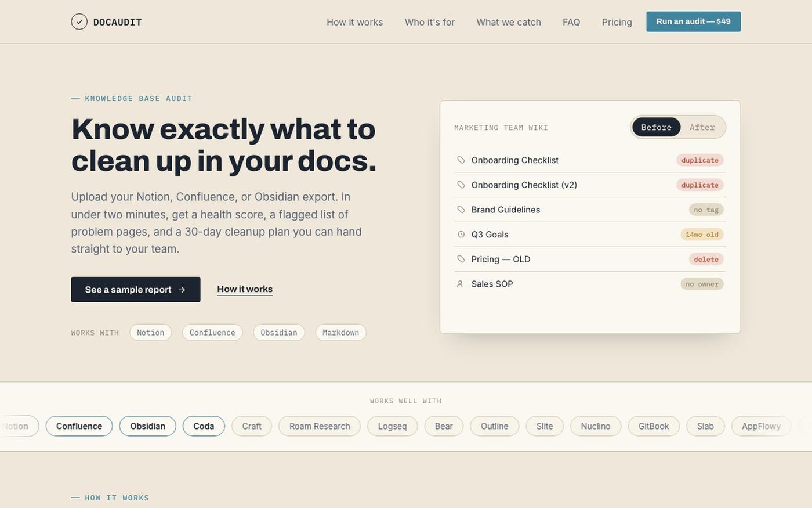Click the tag icon beside Onboarding Checklist
Screen dimensions: 812x508
tap(461, 160)
